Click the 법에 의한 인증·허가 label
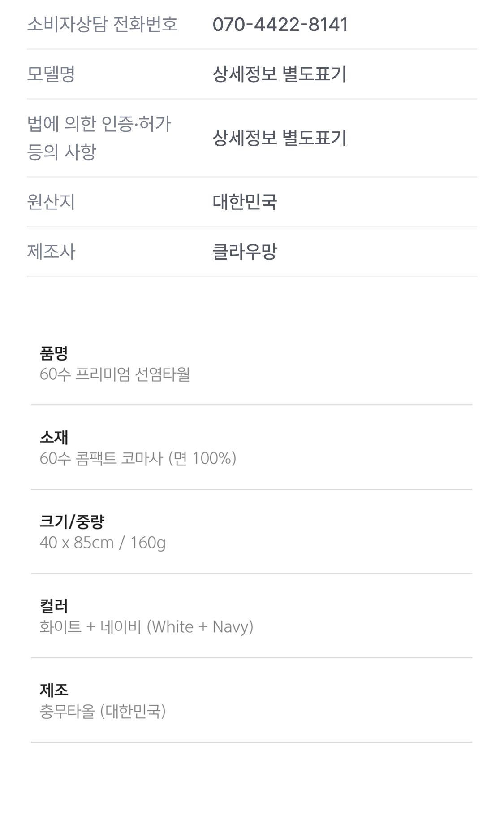The height and width of the screenshot is (830, 504). (99, 124)
